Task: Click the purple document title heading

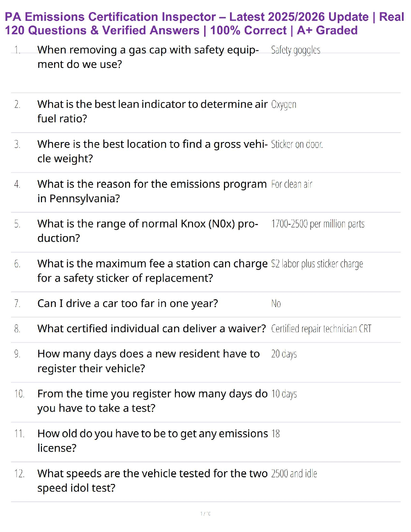Action: coord(204,24)
